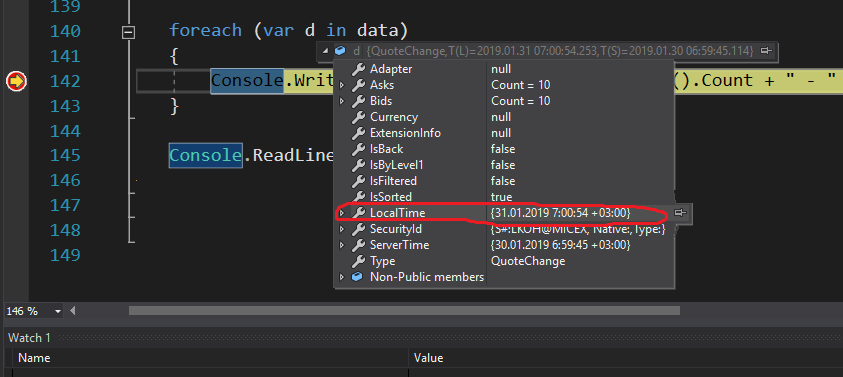Click the blue cube icon beside d
Viewport: 843px width, 377px height.
click(340, 51)
